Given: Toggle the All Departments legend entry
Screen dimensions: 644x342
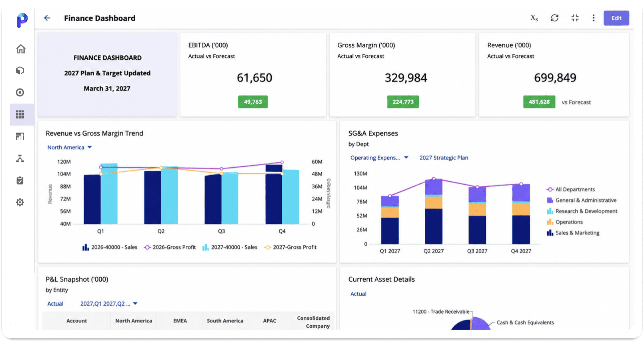Looking at the screenshot, I should pos(571,190).
